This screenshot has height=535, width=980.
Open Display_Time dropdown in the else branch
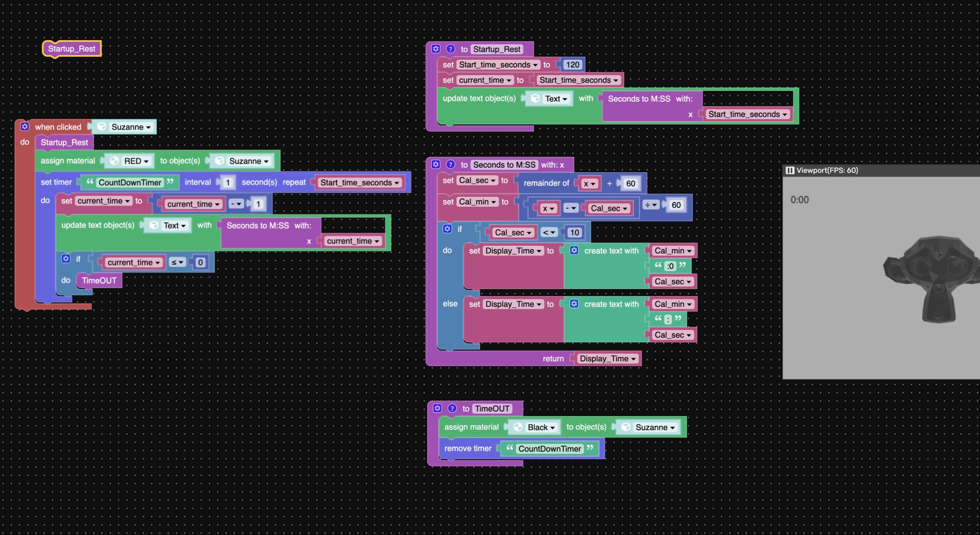(x=513, y=304)
